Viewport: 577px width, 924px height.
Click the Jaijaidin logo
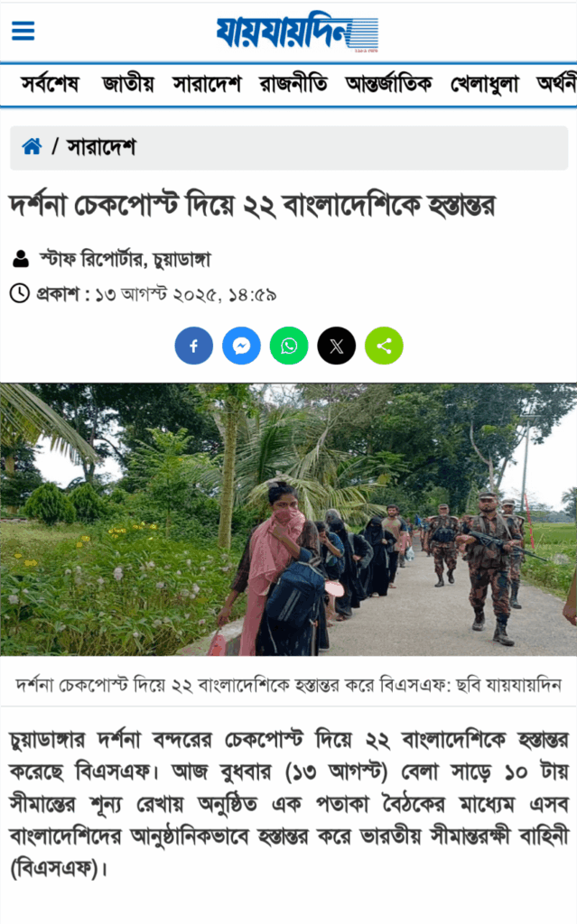coord(297,32)
